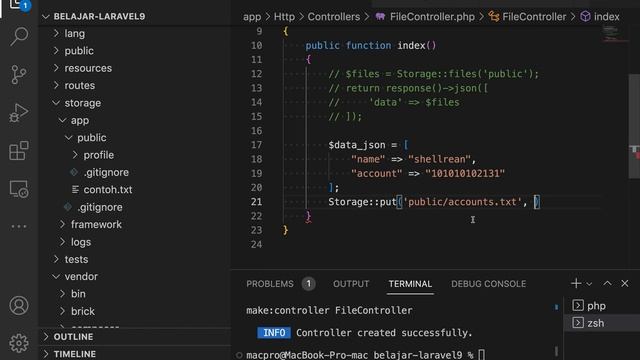Click the editor minimap
The image size is (640, 360).
615,35
